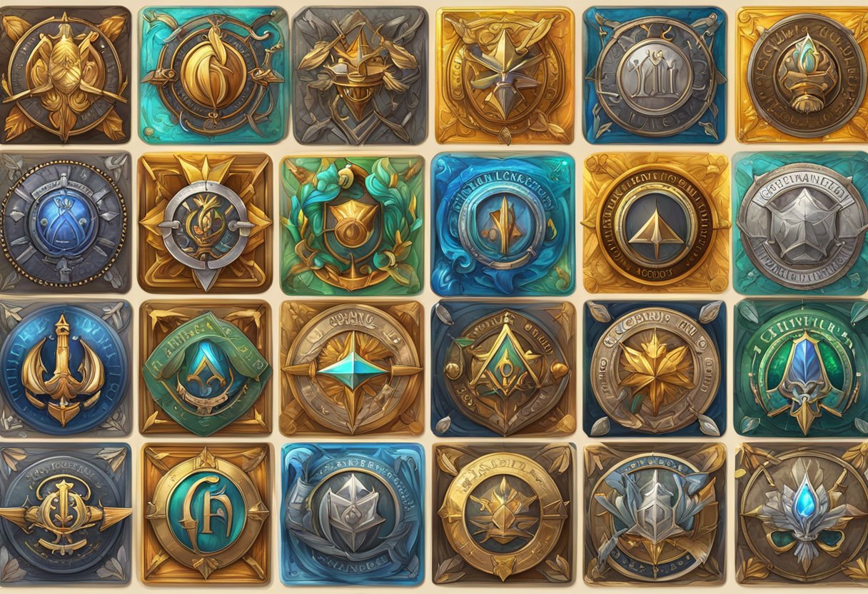The height and width of the screenshot is (594, 868).
Task: Pick the silver star badge on yellow tile
Action: click(x=505, y=75)
